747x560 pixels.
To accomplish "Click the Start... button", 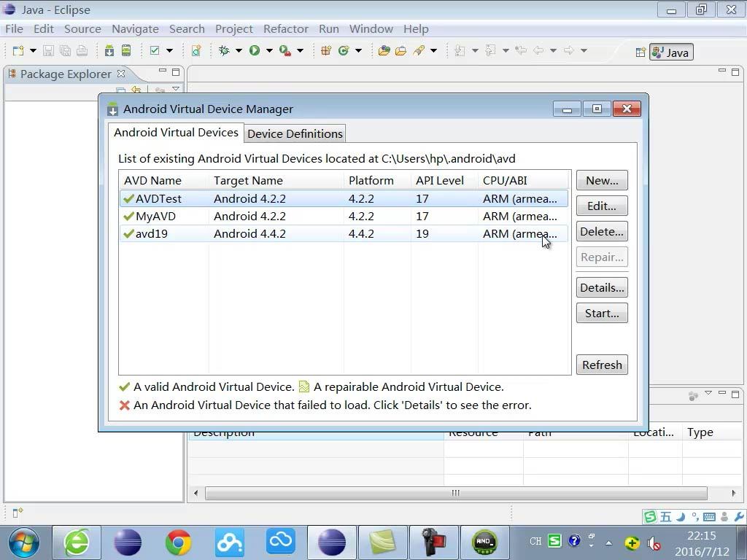I will [x=602, y=314].
